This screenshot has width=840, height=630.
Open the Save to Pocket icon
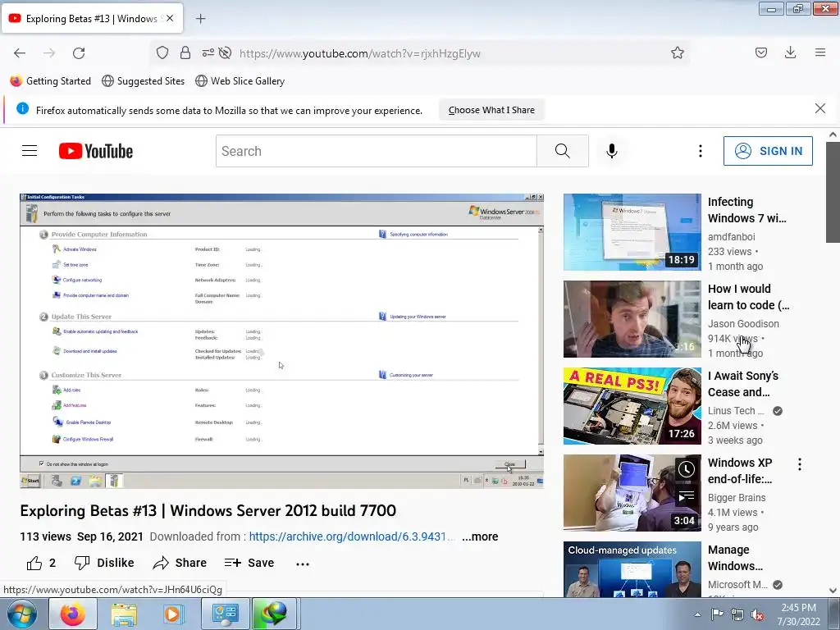[x=761, y=52]
